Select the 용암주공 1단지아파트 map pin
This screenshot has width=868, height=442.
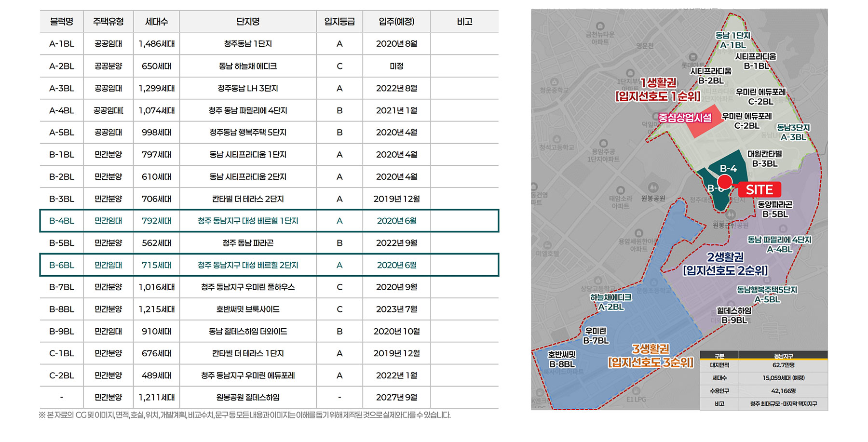point(603,144)
